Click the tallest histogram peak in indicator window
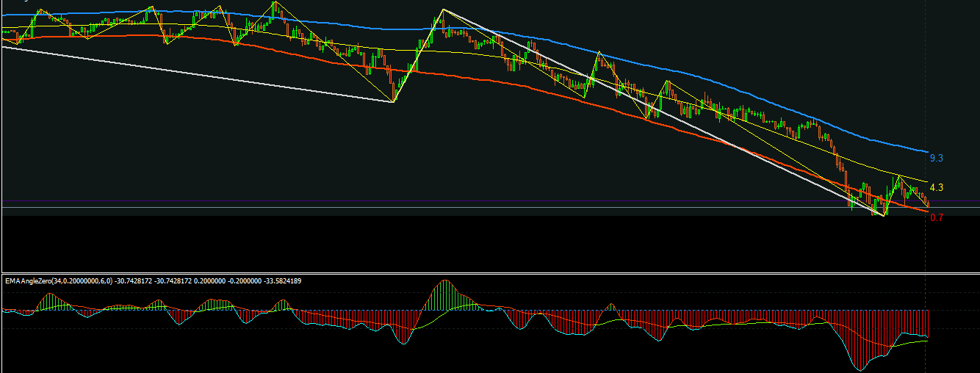The image size is (980, 373). point(446,295)
